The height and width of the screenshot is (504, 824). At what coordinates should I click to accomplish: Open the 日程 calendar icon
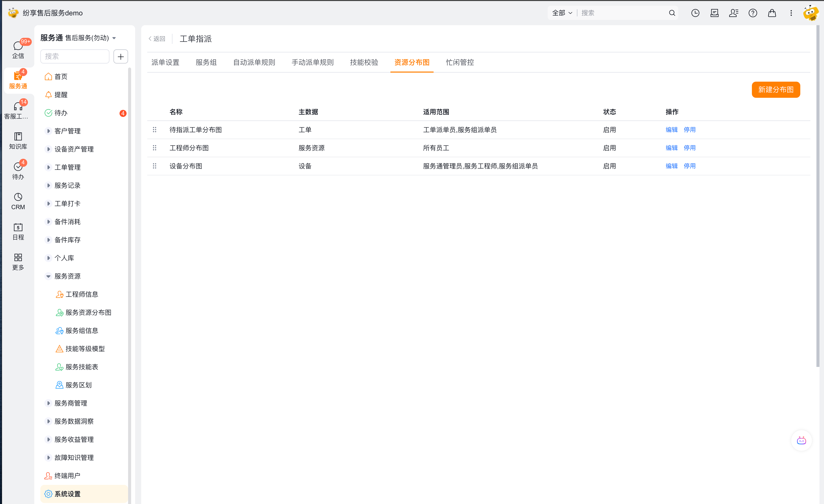pyautogui.click(x=18, y=231)
